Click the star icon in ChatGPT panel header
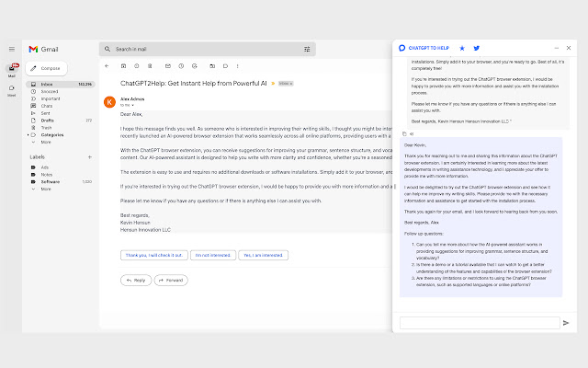Screen dimensions: 588x368 pyautogui.click(x=462, y=48)
